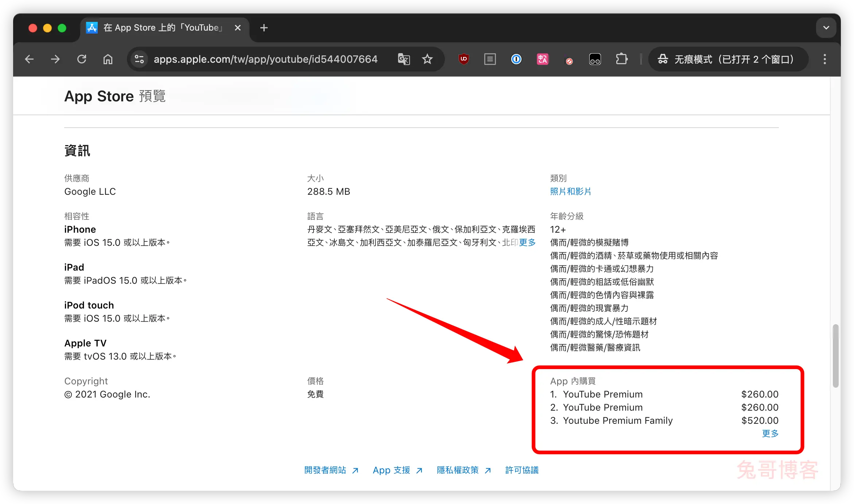Bookmark this page with the star
Image resolution: width=854 pixels, height=504 pixels.
tap(427, 59)
